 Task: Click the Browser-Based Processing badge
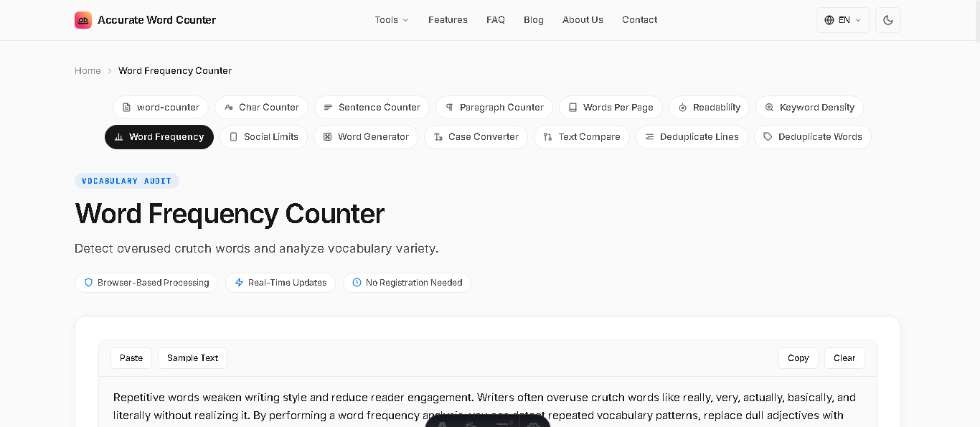point(146,283)
